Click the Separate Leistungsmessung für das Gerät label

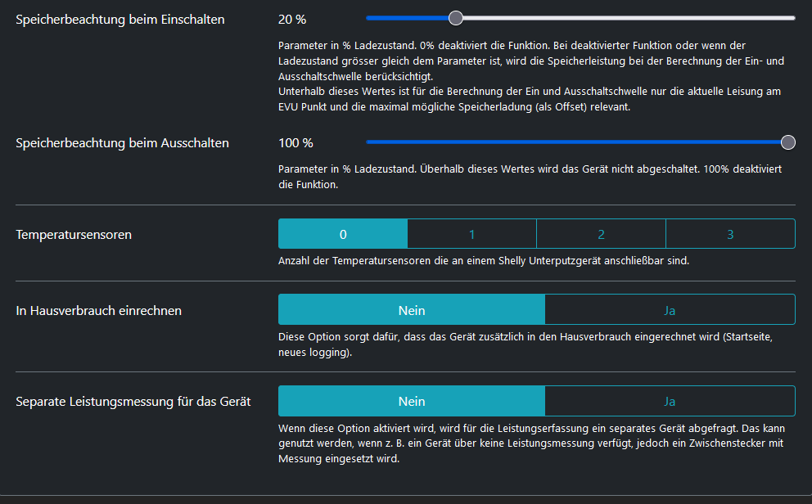click(133, 402)
